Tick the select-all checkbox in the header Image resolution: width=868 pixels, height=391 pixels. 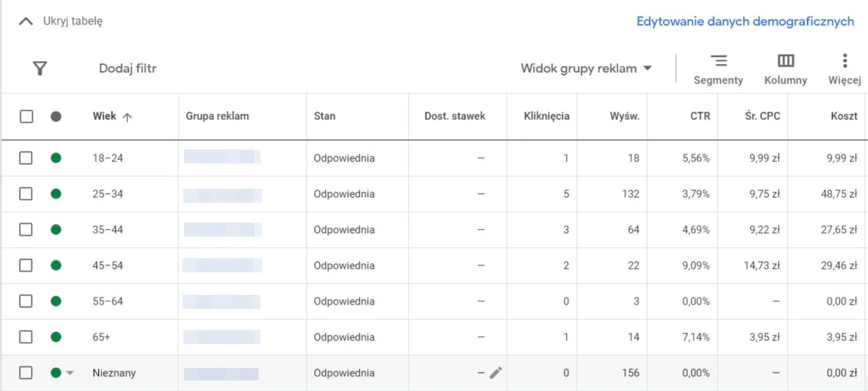26,117
